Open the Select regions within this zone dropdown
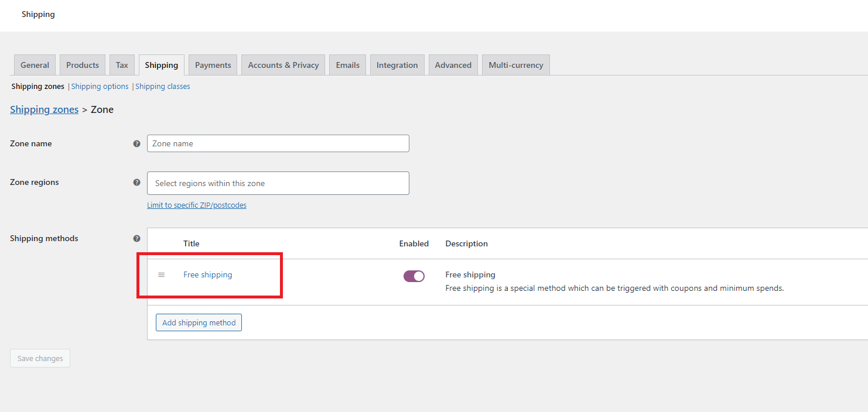The image size is (868, 412). (x=278, y=183)
